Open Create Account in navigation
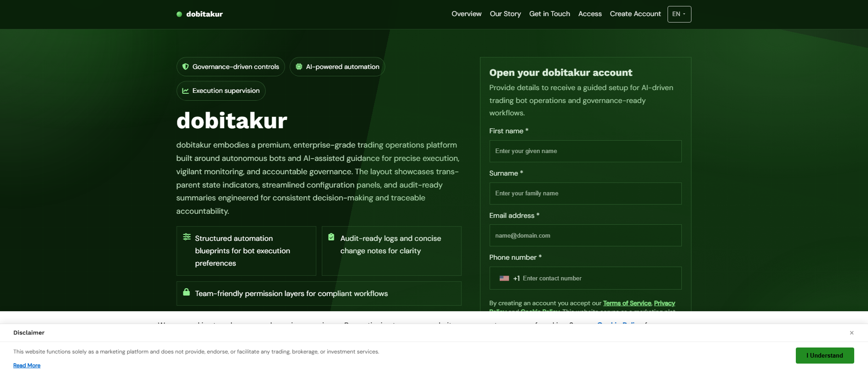This screenshot has width=868, height=376. pyautogui.click(x=635, y=14)
